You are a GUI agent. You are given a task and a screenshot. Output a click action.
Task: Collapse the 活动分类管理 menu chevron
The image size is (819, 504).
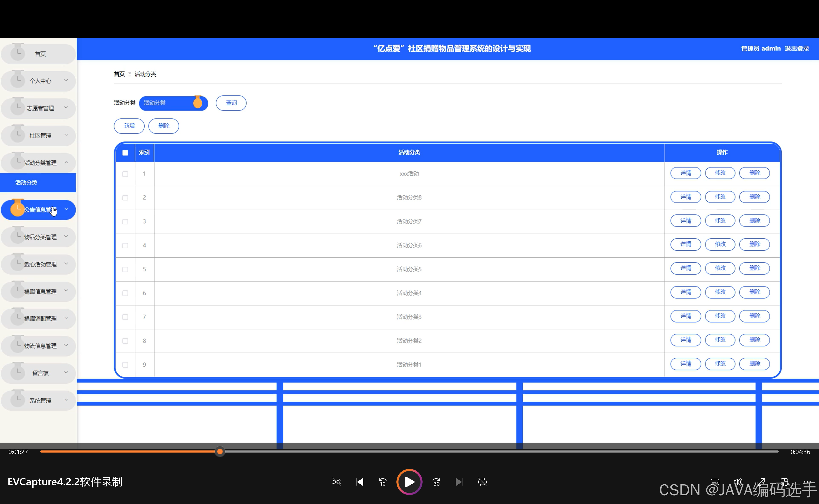[66, 162]
